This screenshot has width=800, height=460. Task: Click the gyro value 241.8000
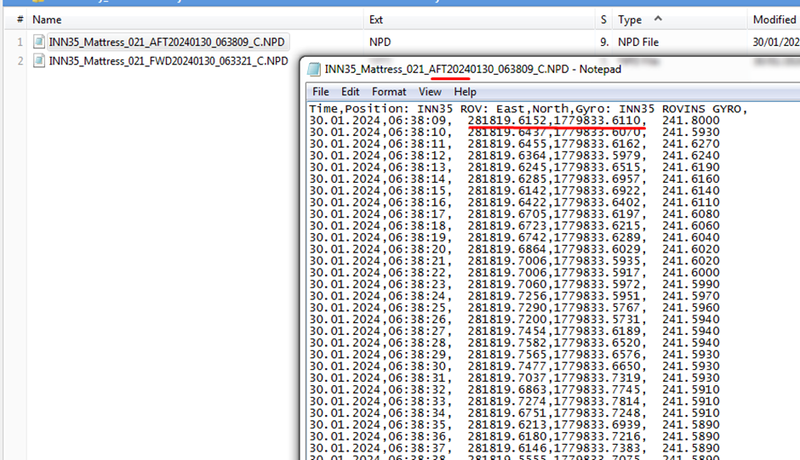691,120
